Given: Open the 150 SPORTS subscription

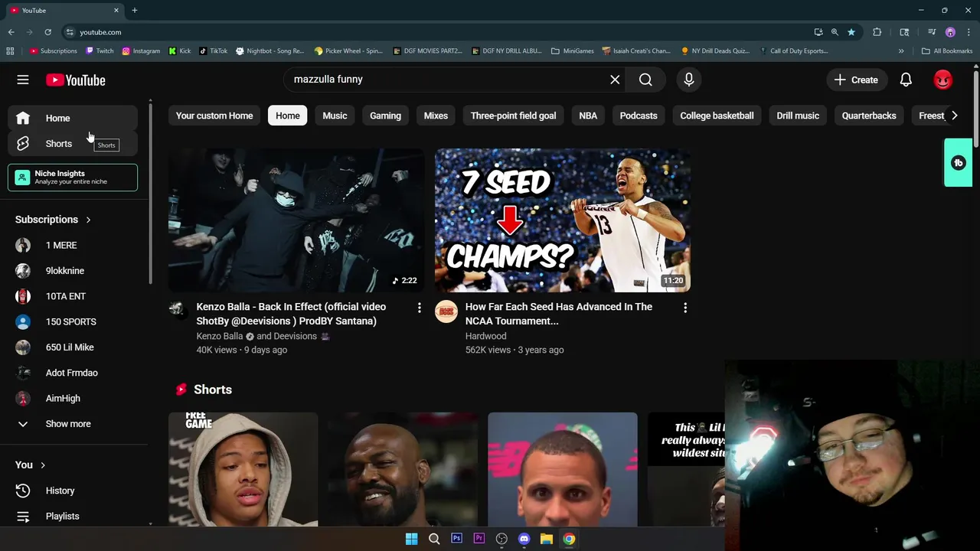Looking at the screenshot, I should click(73, 322).
